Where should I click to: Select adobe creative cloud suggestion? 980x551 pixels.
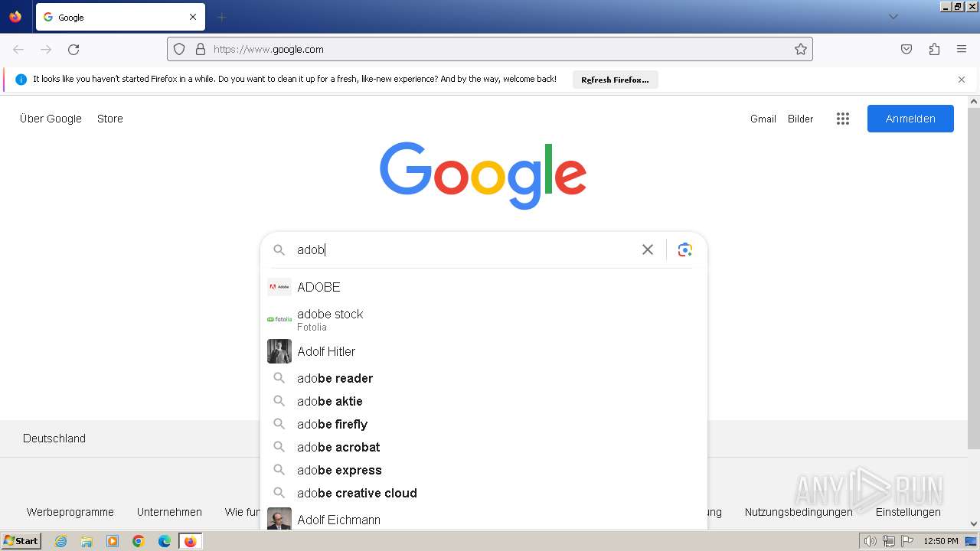coord(484,493)
